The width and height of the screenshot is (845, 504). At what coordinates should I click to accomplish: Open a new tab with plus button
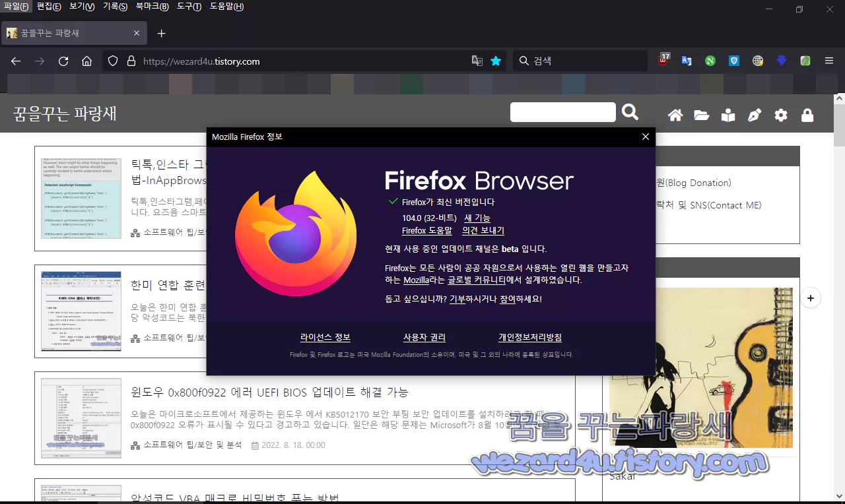(x=162, y=33)
